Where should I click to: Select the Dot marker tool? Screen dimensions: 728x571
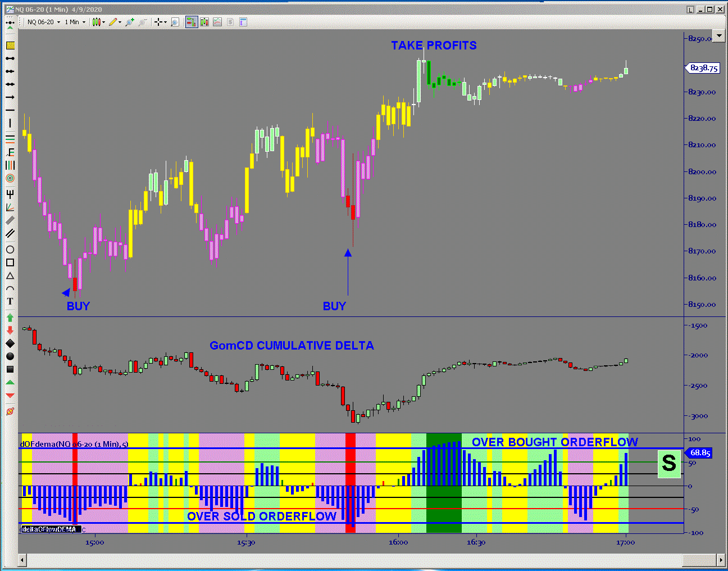click(10, 356)
